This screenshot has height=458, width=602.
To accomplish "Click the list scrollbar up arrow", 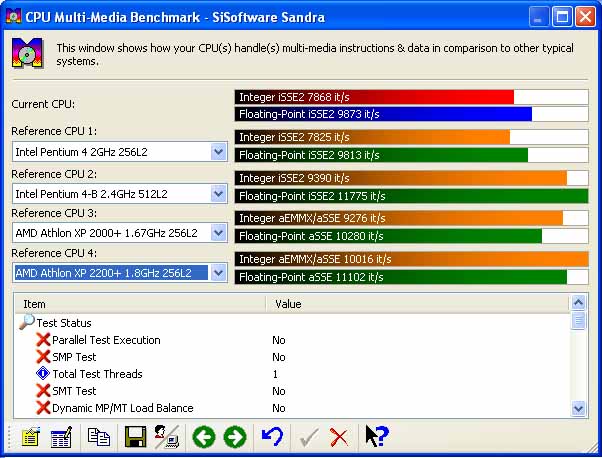I will pyautogui.click(x=578, y=303).
